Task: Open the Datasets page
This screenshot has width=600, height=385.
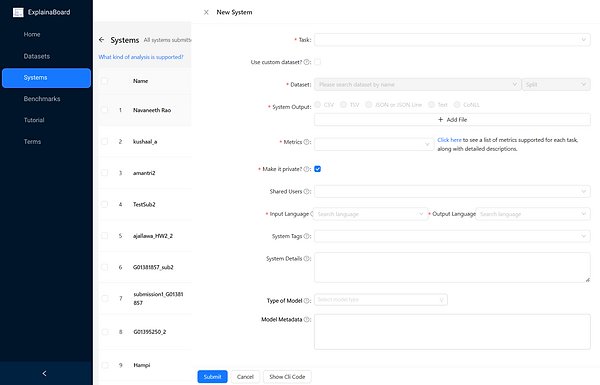Action: (46, 56)
